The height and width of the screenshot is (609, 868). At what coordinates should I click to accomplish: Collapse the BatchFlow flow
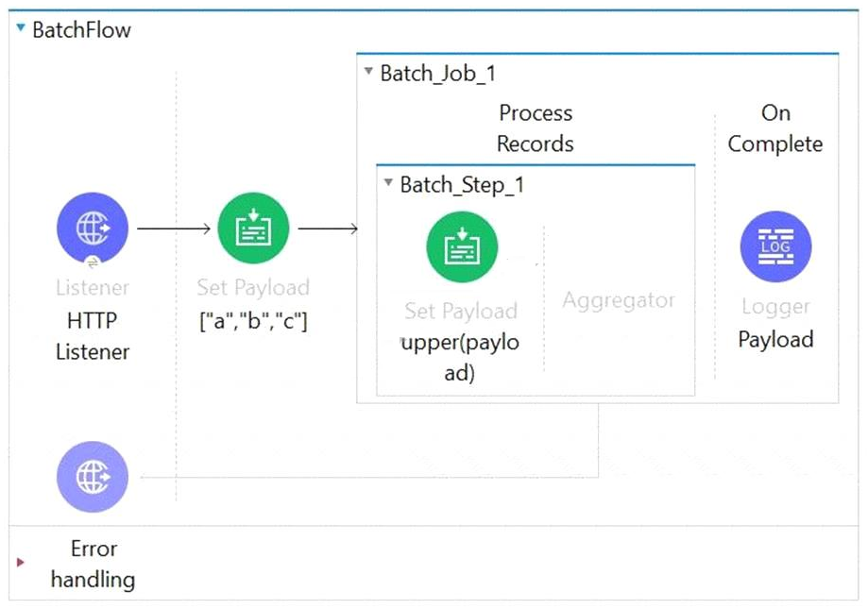(x=21, y=29)
